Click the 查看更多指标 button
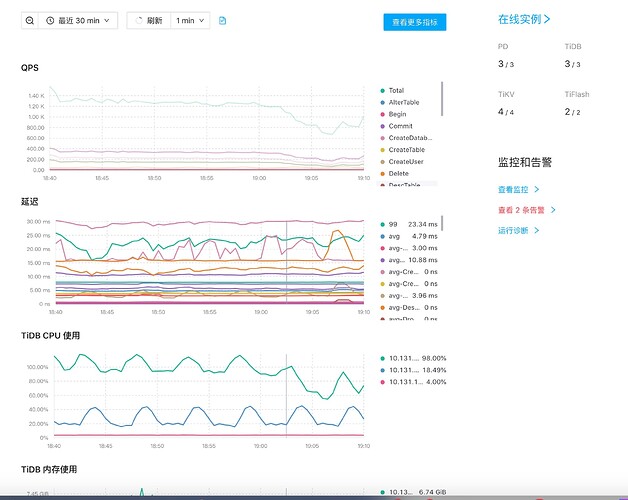Image resolution: width=628 pixels, height=500 pixels. coord(414,21)
